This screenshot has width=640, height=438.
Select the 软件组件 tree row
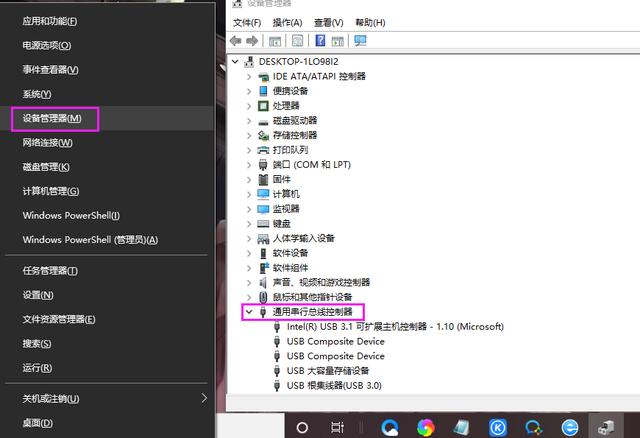pos(290,268)
